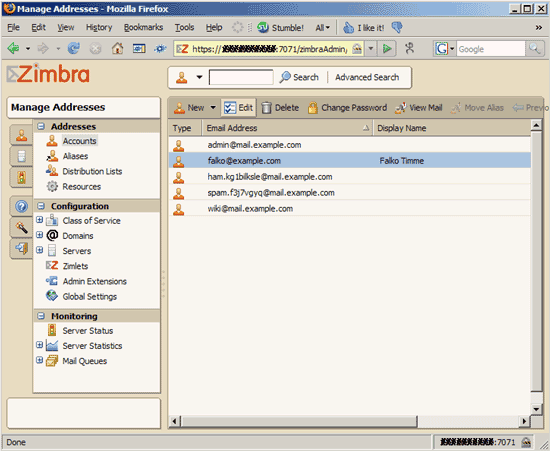
Task: Click the migration wizard wand sidebar icon
Action: pyautogui.click(x=21, y=227)
